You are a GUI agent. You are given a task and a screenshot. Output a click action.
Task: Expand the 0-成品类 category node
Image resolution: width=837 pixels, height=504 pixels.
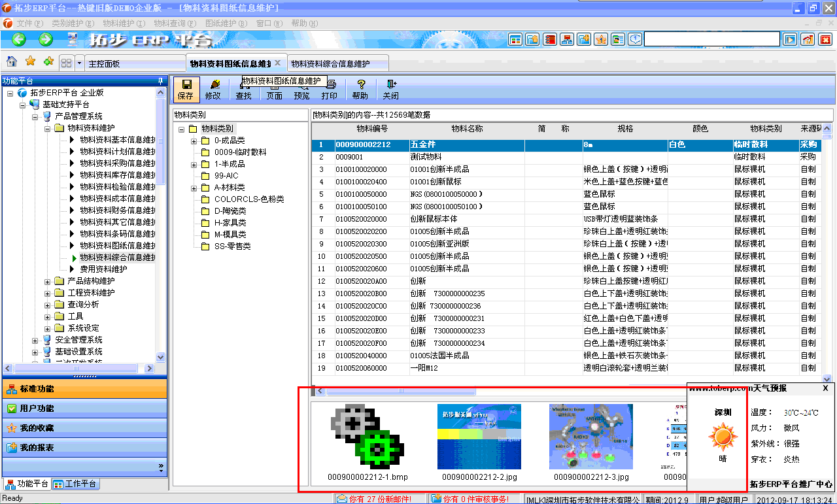click(194, 141)
